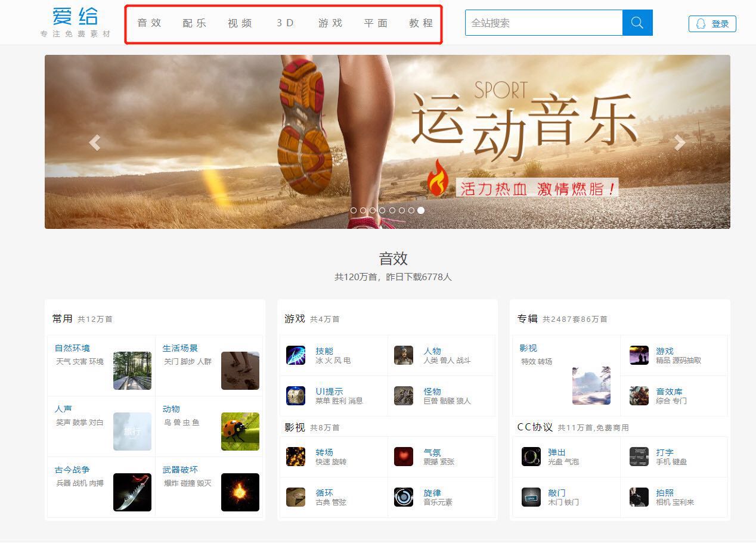756x543 pixels.
Task: Click the 技能 skill category icon
Action: [295, 355]
